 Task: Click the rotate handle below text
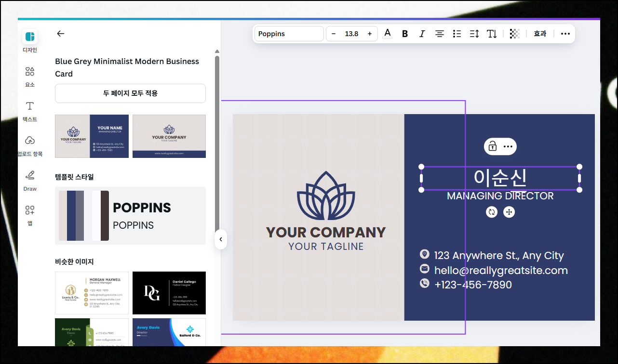pos(492,212)
